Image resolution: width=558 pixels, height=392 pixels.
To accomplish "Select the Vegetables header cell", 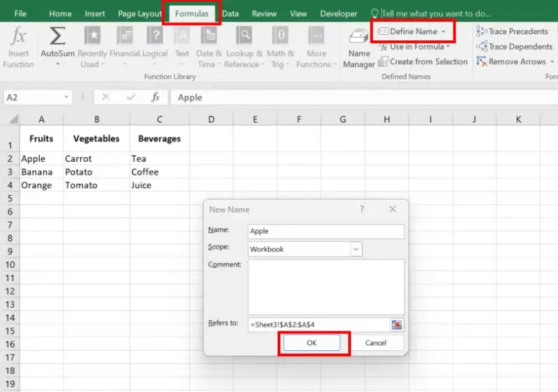I will (96, 139).
